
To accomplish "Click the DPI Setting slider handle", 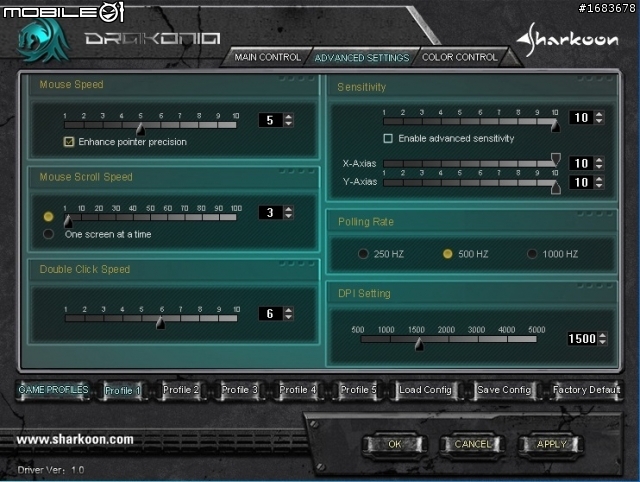I will tap(419, 345).
